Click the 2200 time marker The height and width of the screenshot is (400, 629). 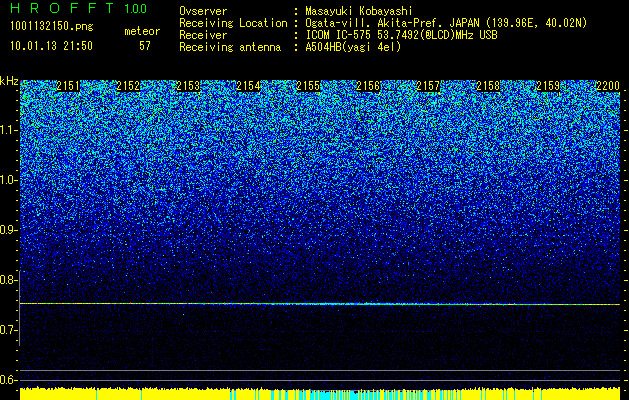[608, 86]
